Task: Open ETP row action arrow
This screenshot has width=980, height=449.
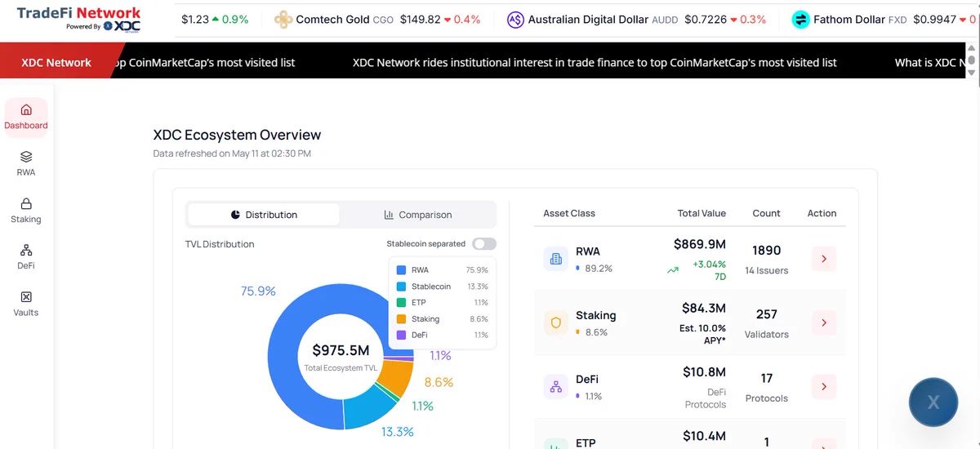Action: coord(823,442)
